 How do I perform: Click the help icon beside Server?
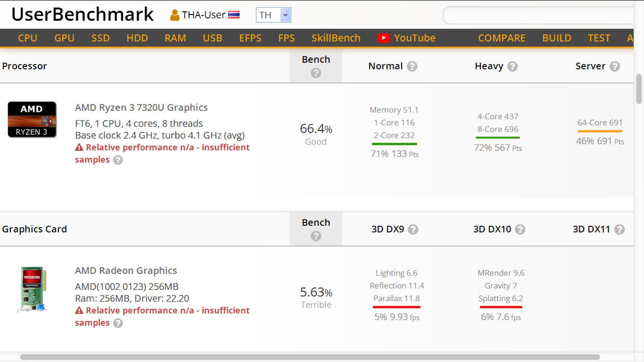(x=614, y=66)
